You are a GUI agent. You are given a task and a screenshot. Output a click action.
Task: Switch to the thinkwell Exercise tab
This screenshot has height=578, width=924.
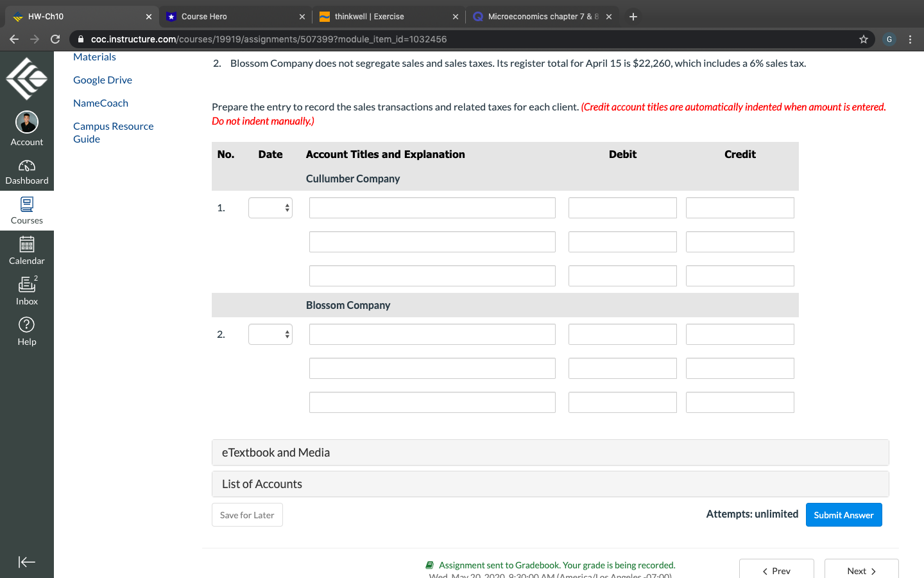389,17
